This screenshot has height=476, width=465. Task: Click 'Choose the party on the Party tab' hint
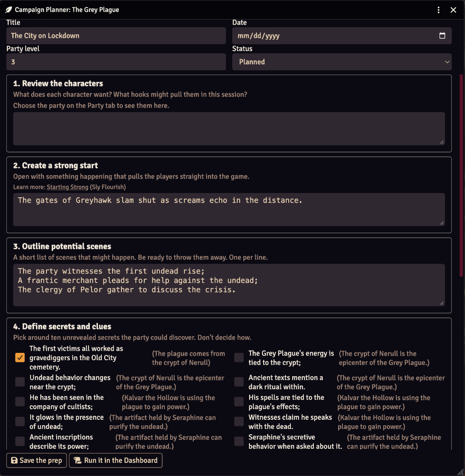point(91,106)
